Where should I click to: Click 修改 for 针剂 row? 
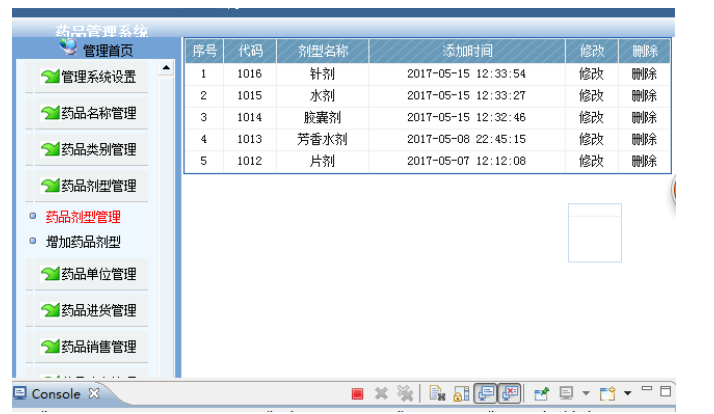coord(592,74)
